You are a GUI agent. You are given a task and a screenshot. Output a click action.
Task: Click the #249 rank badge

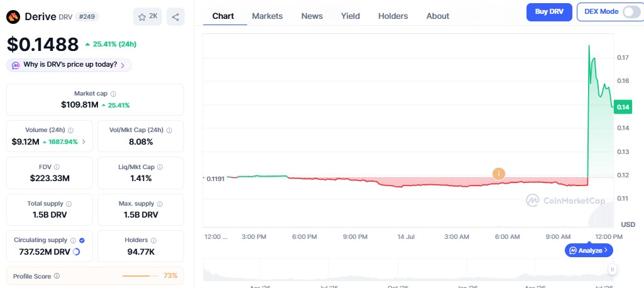point(87,17)
